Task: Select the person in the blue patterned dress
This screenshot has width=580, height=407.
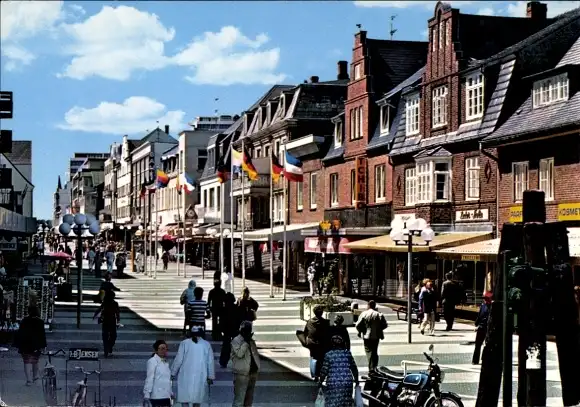Action: point(338,371)
